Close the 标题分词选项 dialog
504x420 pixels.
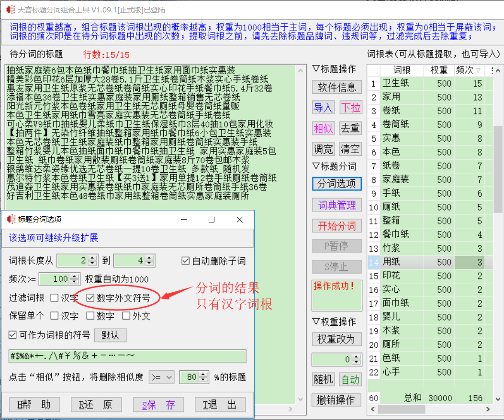[240, 220]
